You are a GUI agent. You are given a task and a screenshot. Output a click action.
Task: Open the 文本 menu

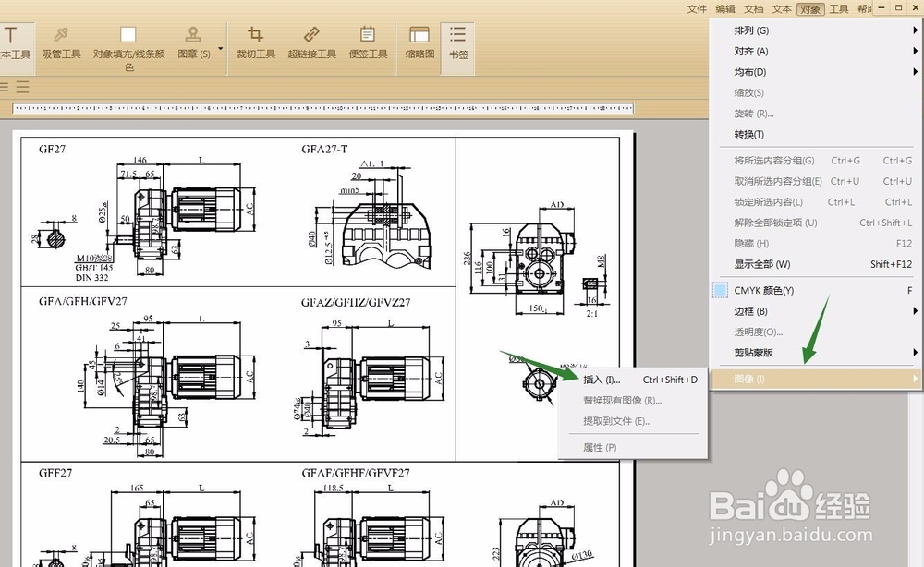click(x=782, y=9)
